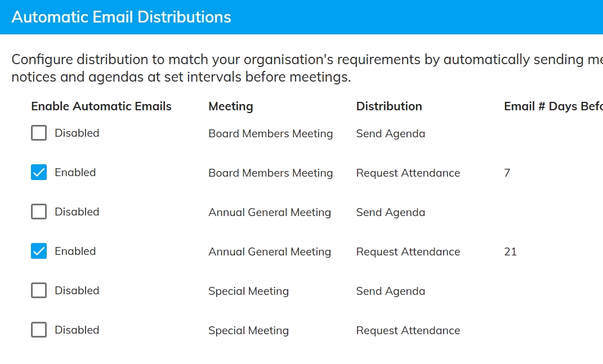Click the days value 21 field

point(511,251)
